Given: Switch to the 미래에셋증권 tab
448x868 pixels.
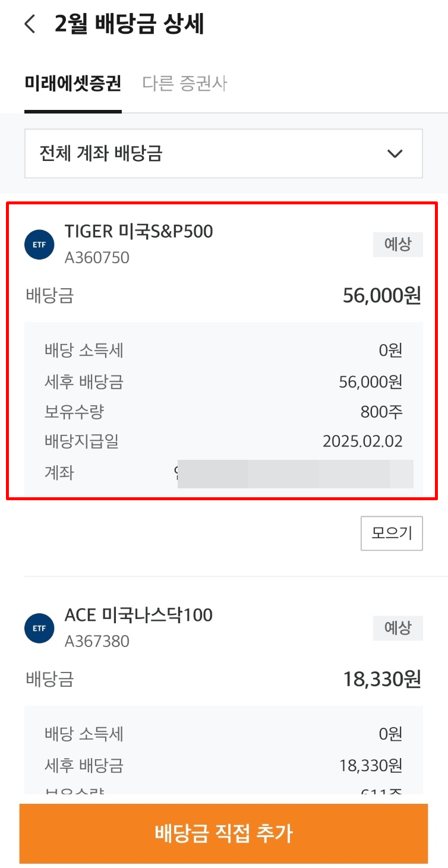Looking at the screenshot, I should point(72,84).
